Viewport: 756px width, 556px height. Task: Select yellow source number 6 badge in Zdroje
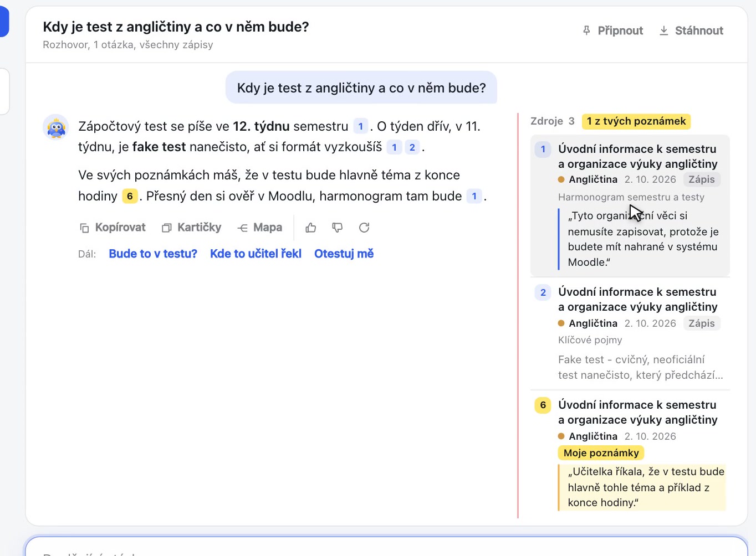click(x=543, y=405)
